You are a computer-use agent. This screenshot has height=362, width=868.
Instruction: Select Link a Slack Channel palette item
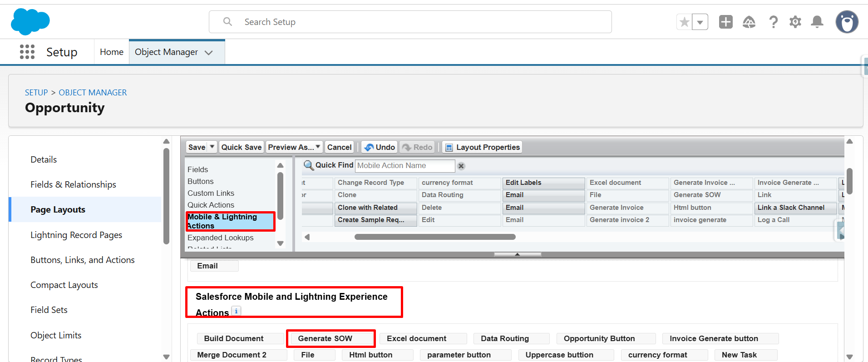tap(796, 208)
